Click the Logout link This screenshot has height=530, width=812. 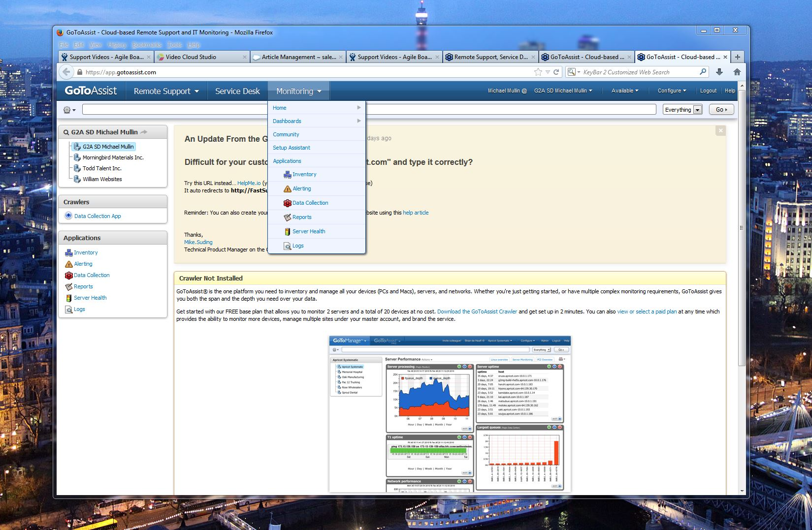[x=708, y=91]
